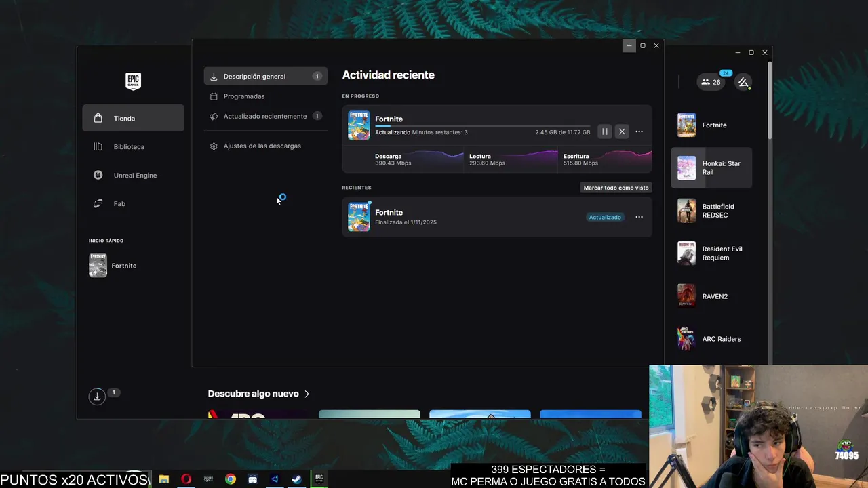This screenshot has width=868, height=488.
Task: Open Ajustes de las descargas settings
Action: pos(265,146)
